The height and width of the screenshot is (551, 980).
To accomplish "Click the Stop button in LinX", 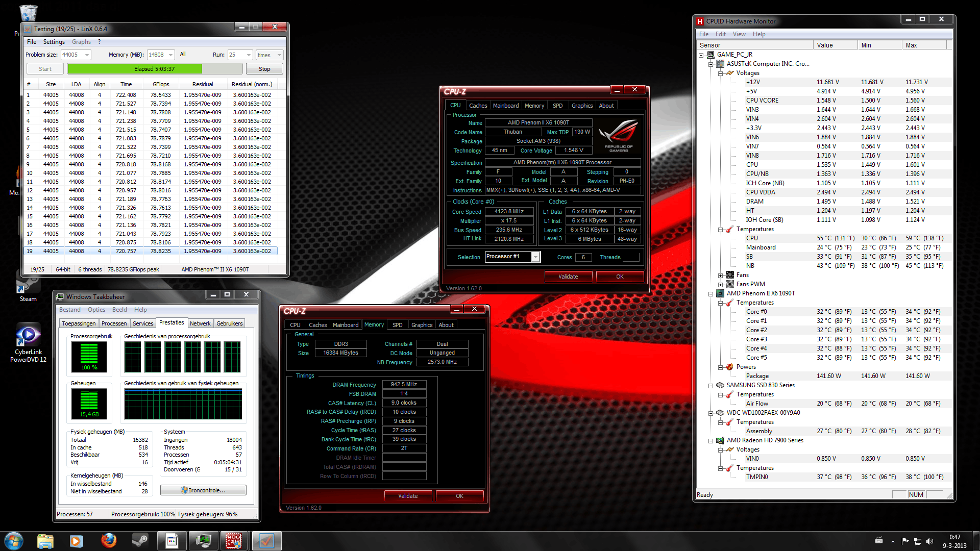I will tap(264, 69).
